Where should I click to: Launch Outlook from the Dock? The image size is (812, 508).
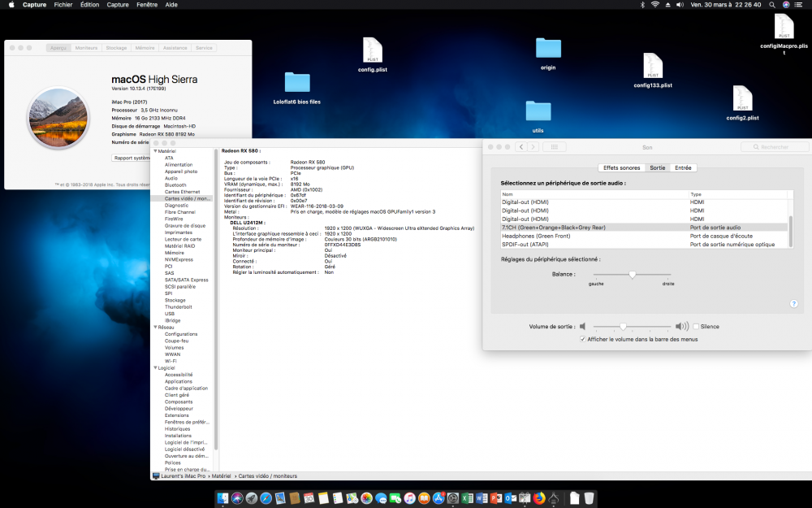click(x=511, y=498)
